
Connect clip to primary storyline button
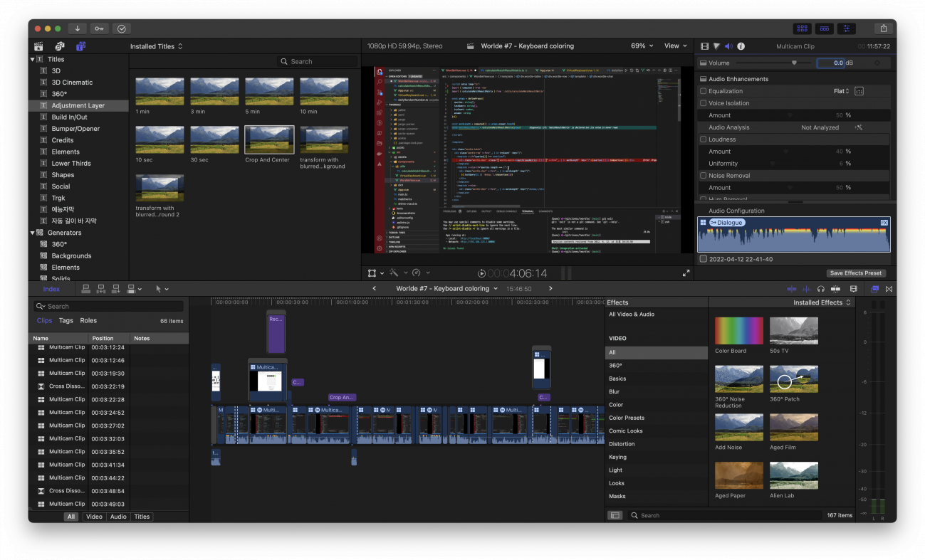coord(86,289)
